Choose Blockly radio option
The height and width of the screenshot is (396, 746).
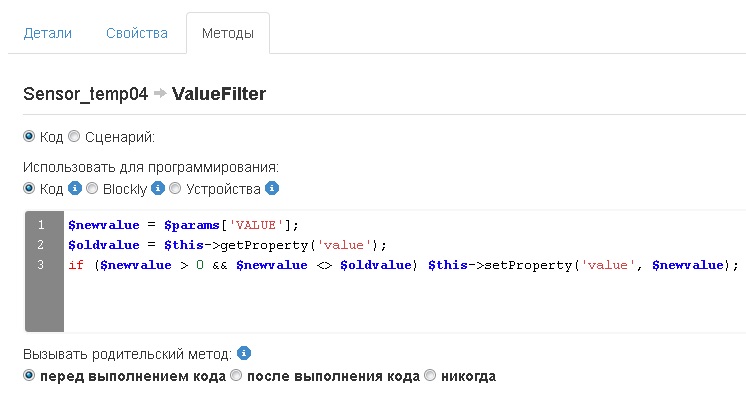[92, 188]
